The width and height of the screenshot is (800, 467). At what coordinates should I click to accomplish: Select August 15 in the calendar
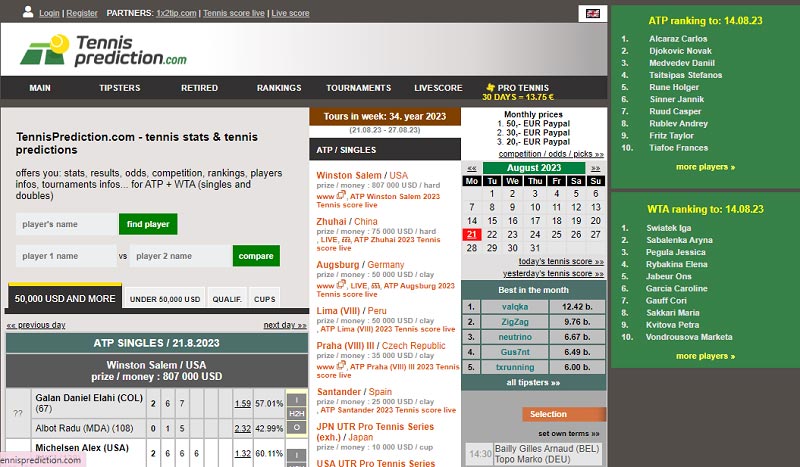click(x=492, y=220)
